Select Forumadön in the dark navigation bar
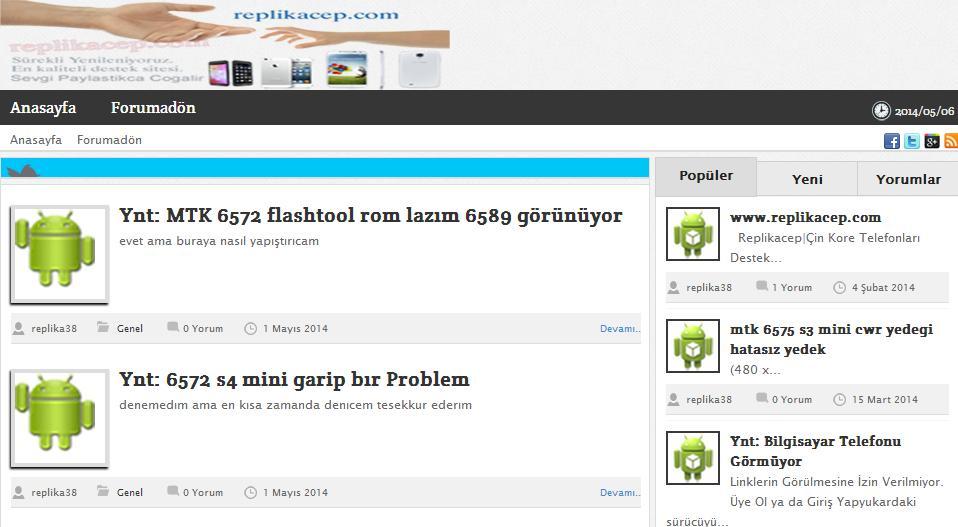 pos(153,108)
